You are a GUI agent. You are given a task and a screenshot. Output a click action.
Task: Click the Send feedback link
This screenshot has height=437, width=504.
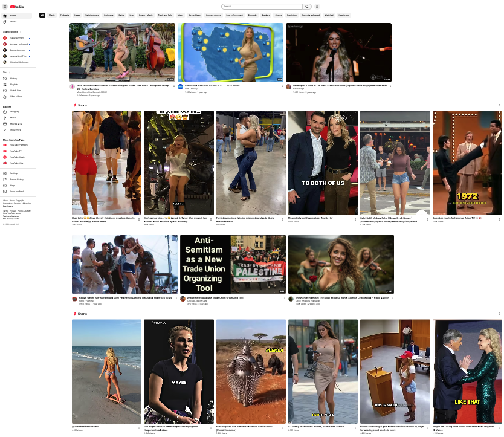17,191
